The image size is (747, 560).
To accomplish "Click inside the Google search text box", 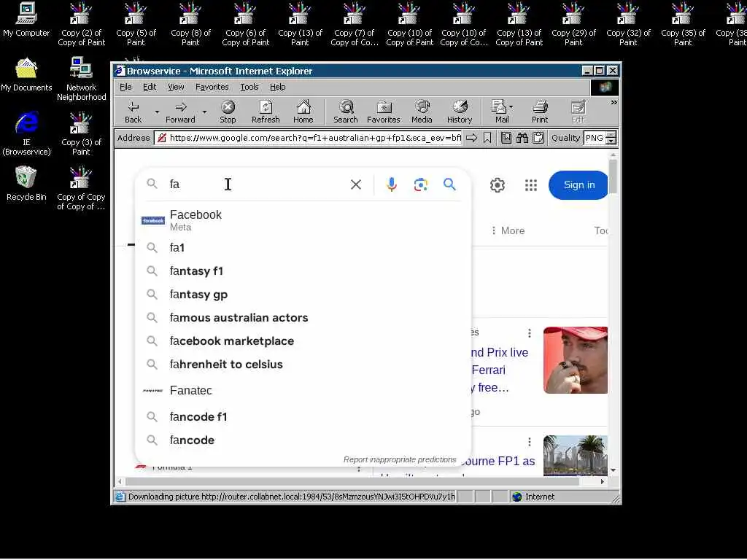I will pyautogui.click(x=258, y=184).
